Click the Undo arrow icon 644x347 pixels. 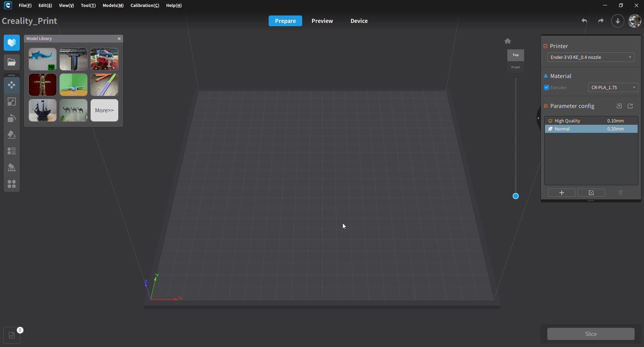click(584, 21)
